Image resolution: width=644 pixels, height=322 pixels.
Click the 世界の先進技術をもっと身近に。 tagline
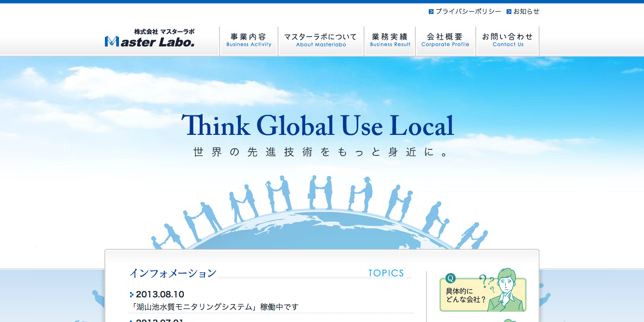(x=321, y=152)
